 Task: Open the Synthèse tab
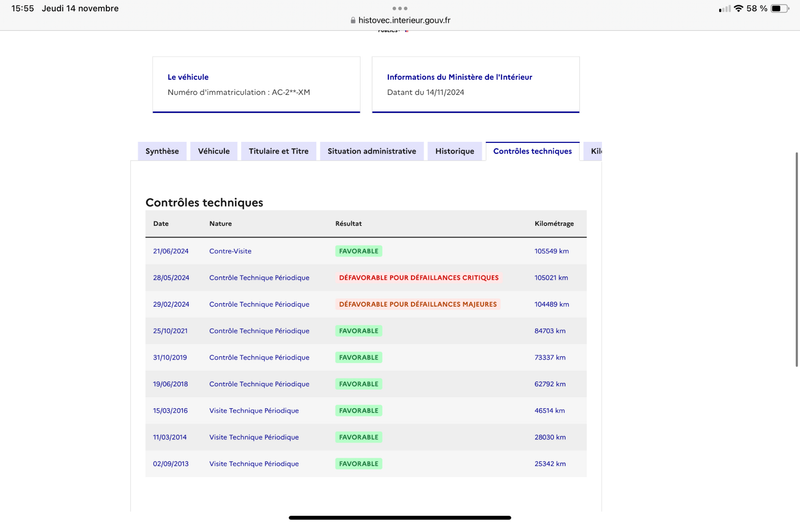pos(162,151)
